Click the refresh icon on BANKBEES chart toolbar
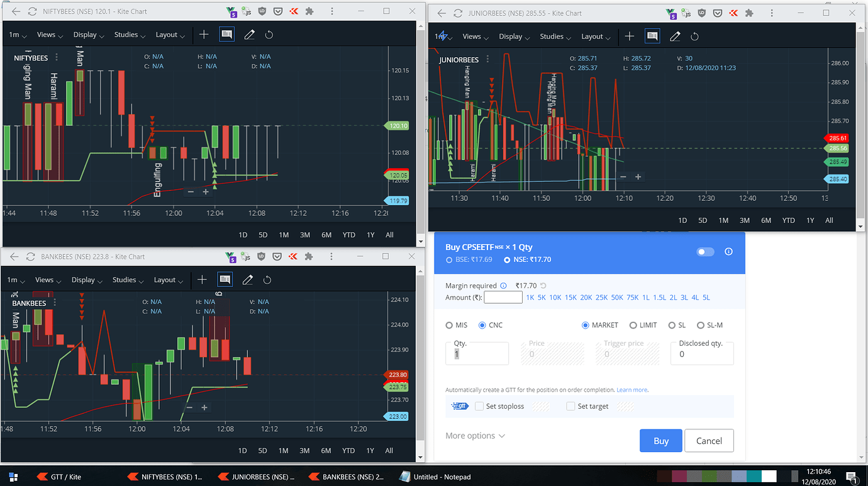 point(269,280)
